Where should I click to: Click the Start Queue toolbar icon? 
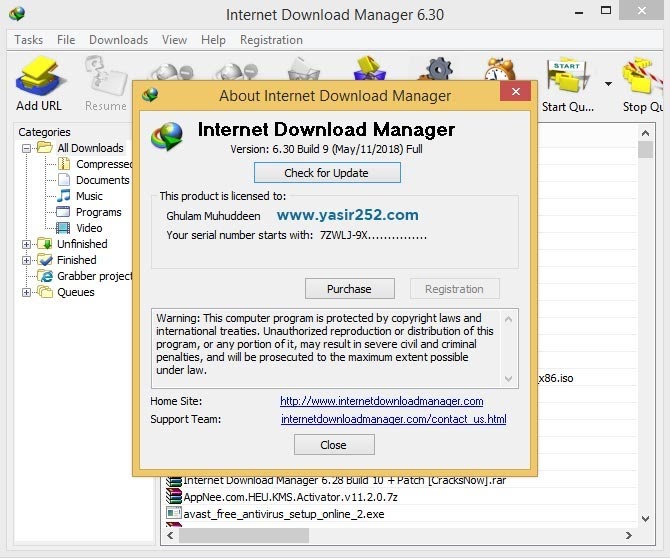tap(567, 77)
